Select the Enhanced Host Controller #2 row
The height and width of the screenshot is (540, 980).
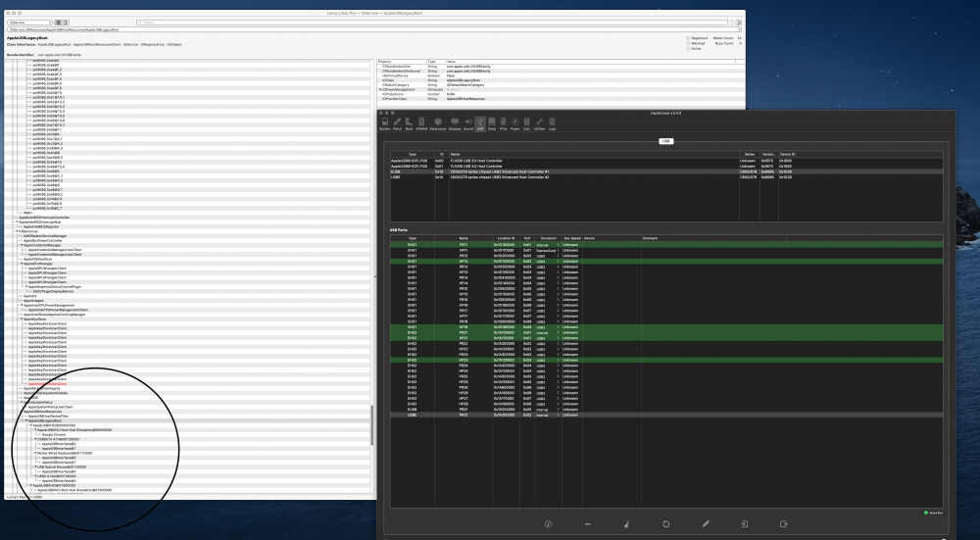(x=666, y=176)
